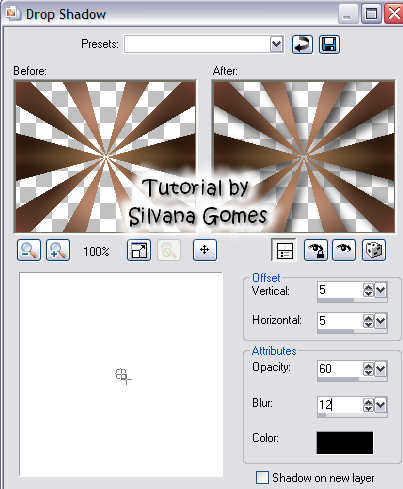Click the show/hide previews panel button
This screenshot has width=403, height=489.
pos(284,250)
